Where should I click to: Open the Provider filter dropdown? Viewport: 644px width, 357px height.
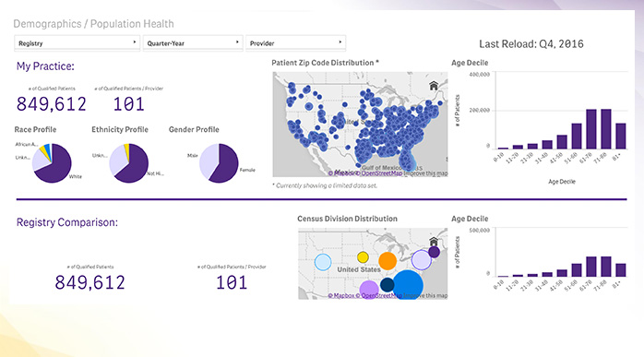tap(295, 42)
